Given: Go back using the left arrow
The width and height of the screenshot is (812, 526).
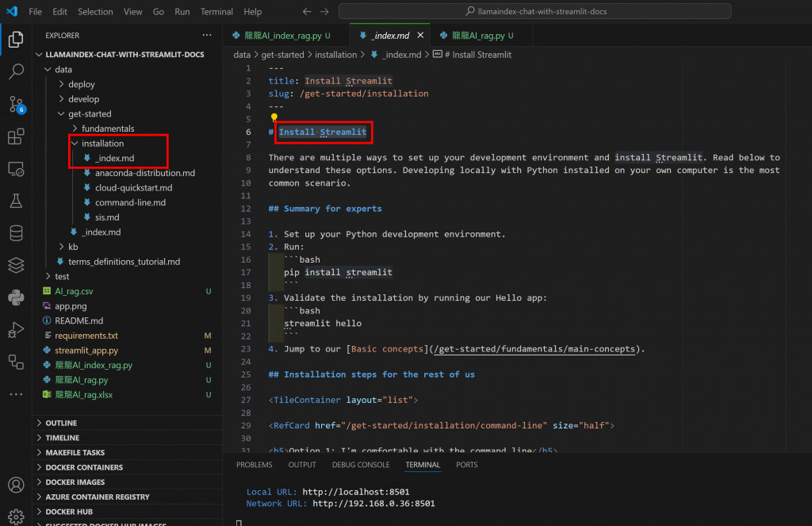Looking at the screenshot, I should coord(307,11).
